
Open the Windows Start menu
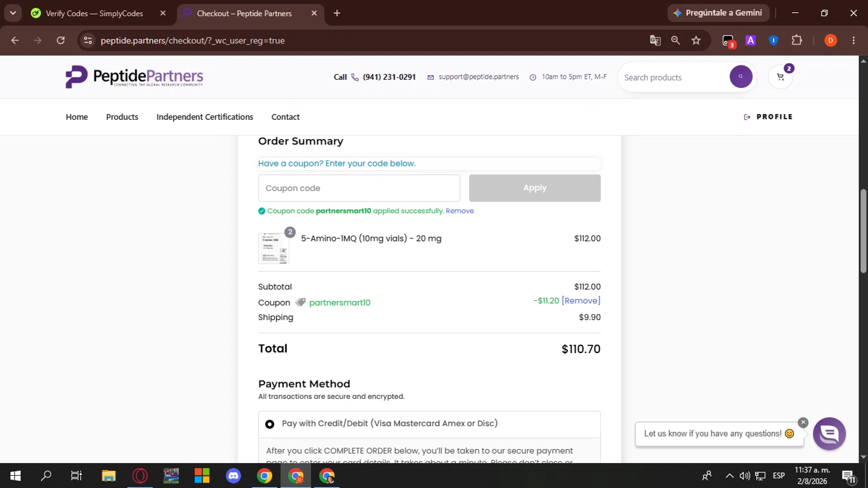coord(16,476)
